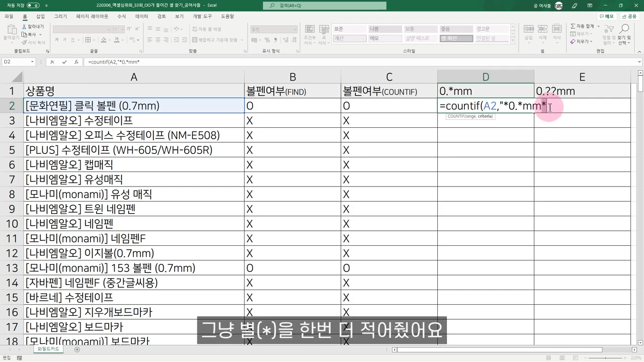644x362 pixels.
Task: Click the search box (검색)
Action: 325,6
